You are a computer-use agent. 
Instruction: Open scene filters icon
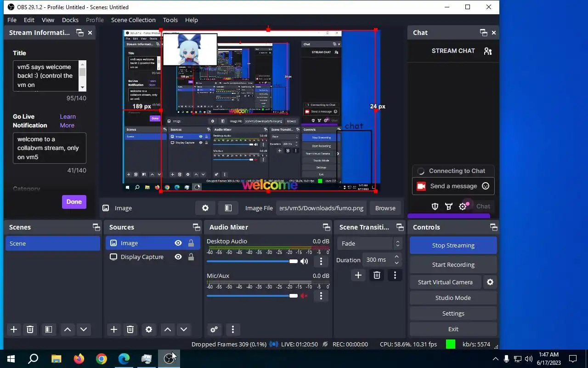click(x=48, y=329)
